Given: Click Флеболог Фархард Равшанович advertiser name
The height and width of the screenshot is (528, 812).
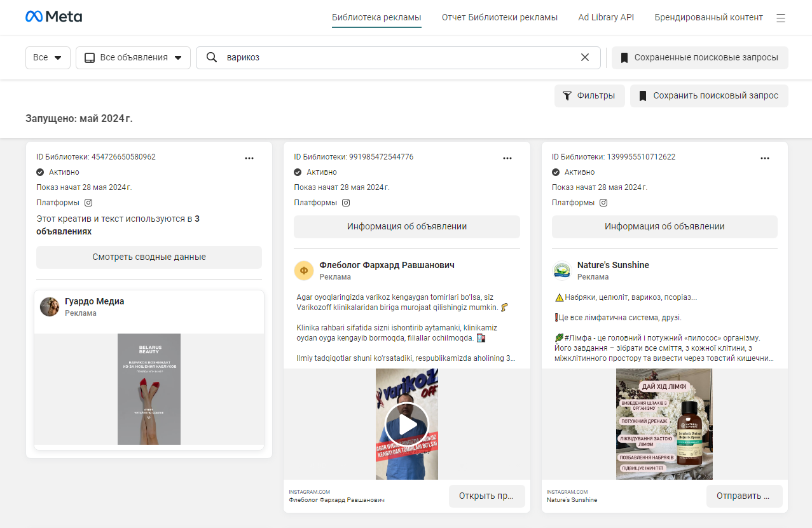Looking at the screenshot, I should pos(387,265).
